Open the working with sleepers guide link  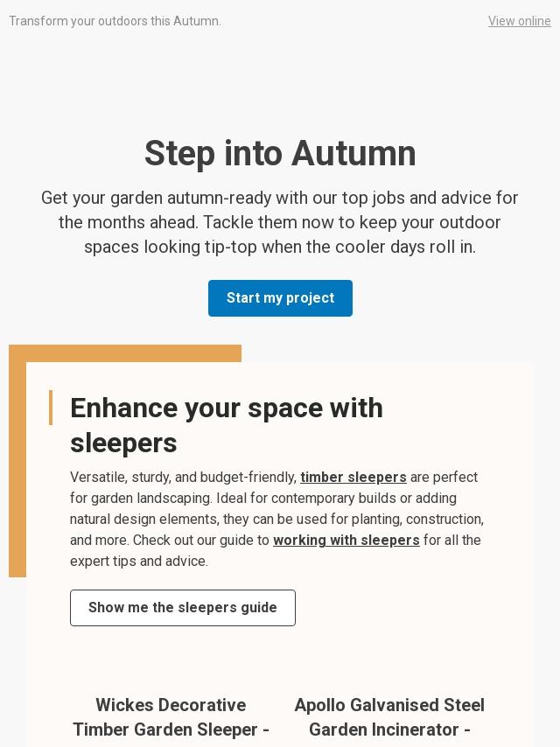[346, 540]
